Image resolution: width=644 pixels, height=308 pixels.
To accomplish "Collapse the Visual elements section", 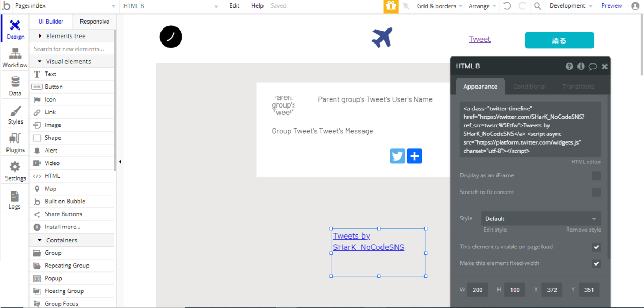I will tap(72, 61).
